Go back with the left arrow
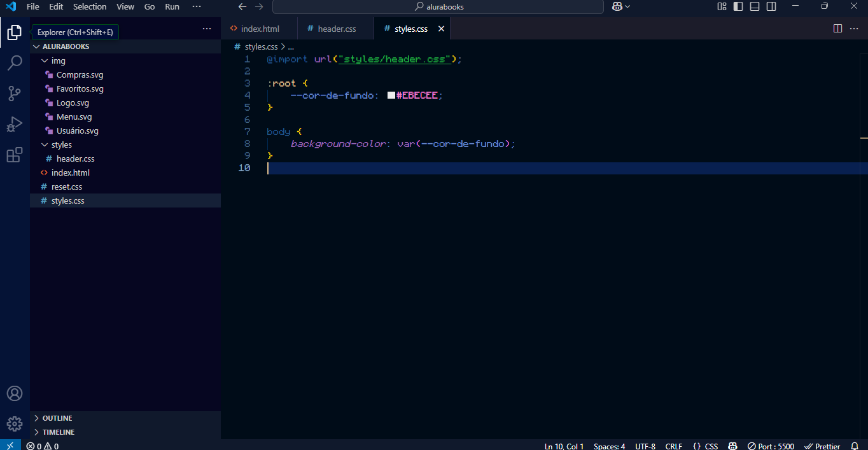 pyautogui.click(x=242, y=6)
